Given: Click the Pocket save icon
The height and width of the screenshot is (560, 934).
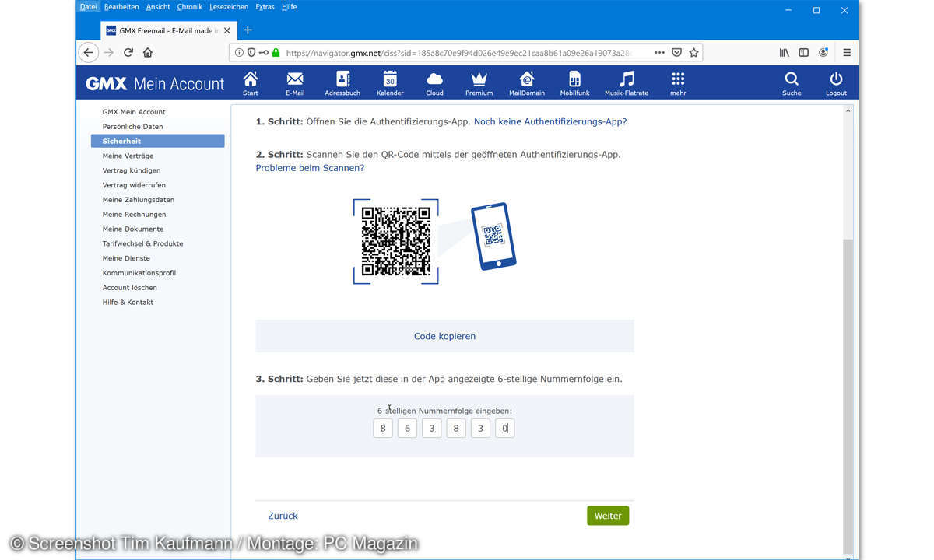Looking at the screenshot, I should (x=676, y=53).
